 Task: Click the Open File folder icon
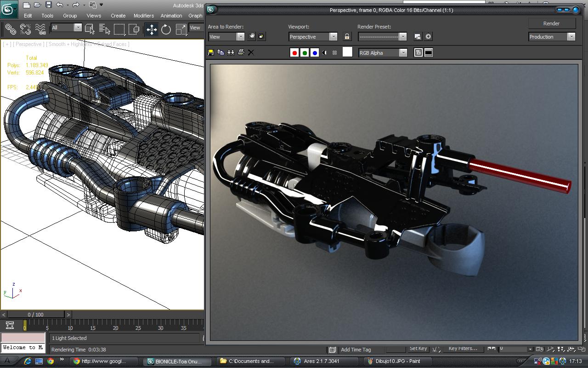37,5
